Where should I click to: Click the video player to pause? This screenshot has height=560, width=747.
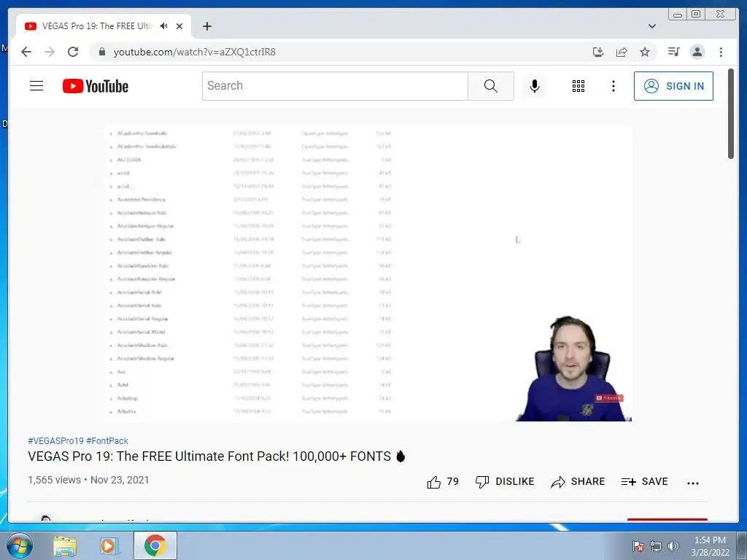(x=368, y=273)
